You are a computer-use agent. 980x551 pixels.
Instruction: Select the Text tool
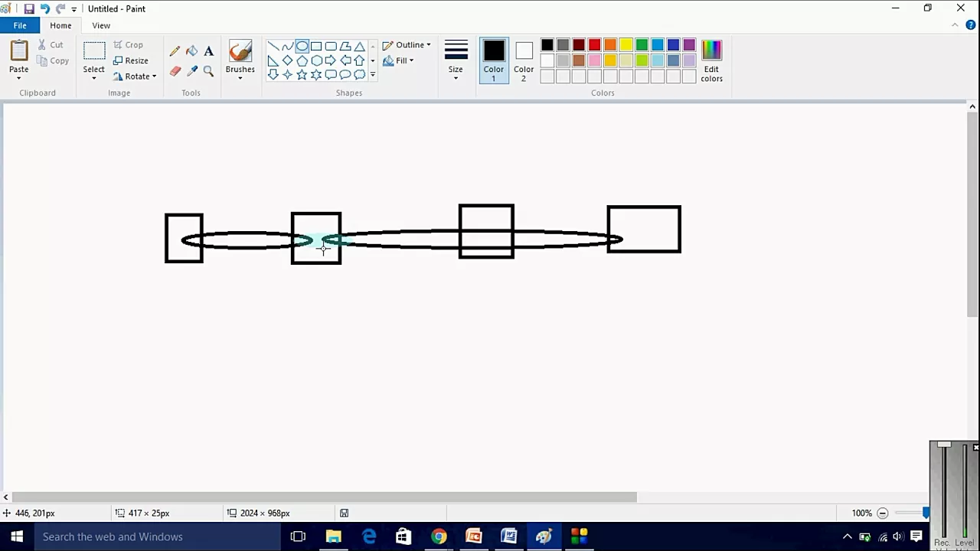pyautogui.click(x=208, y=51)
